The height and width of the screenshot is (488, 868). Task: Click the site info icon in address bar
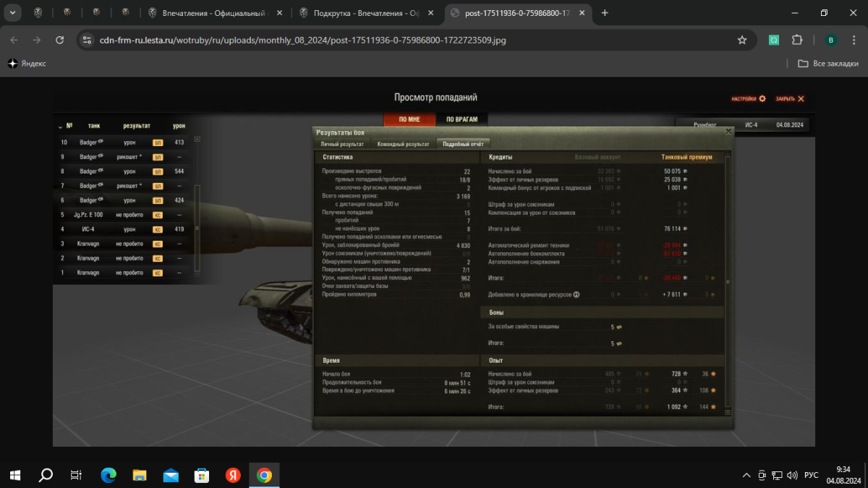coord(87,40)
